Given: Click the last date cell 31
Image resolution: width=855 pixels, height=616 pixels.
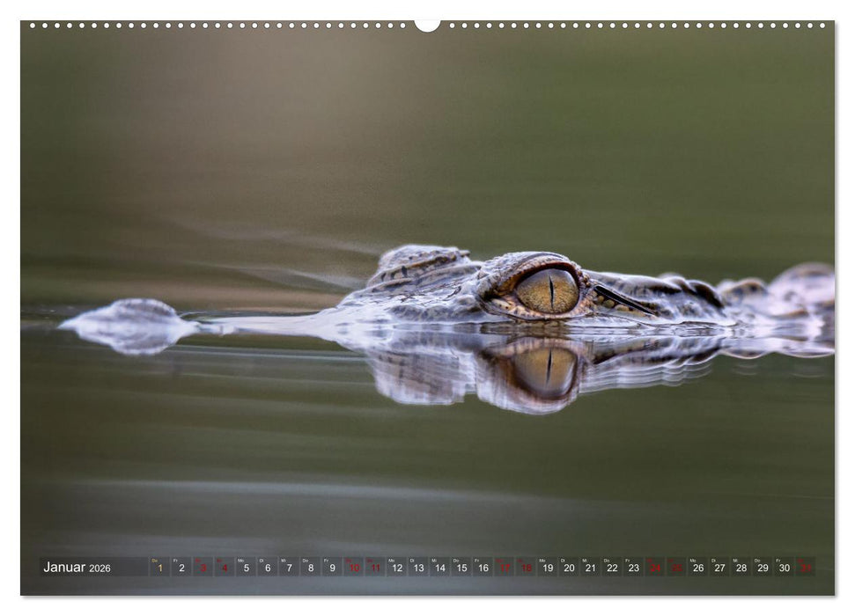Looking at the screenshot, I should 806,568.
